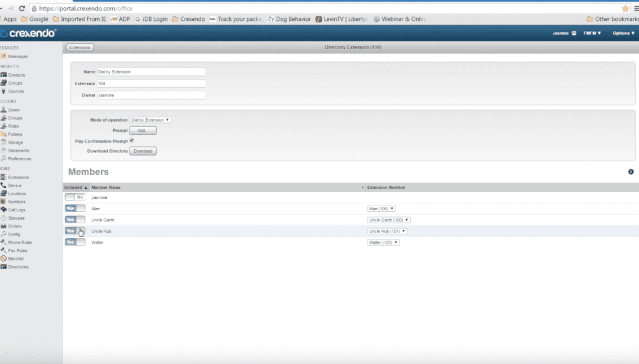The width and height of the screenshot is (639, 364).
Task: Open Blacklist icon in sidebar
Action: (x=3, y=259)
